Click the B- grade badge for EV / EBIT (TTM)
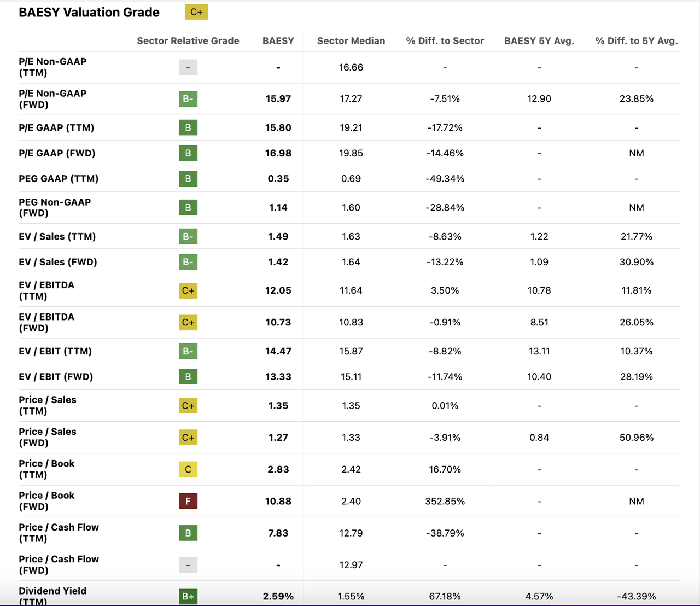This screenshot has width=700, height=606. coord(188,351)
